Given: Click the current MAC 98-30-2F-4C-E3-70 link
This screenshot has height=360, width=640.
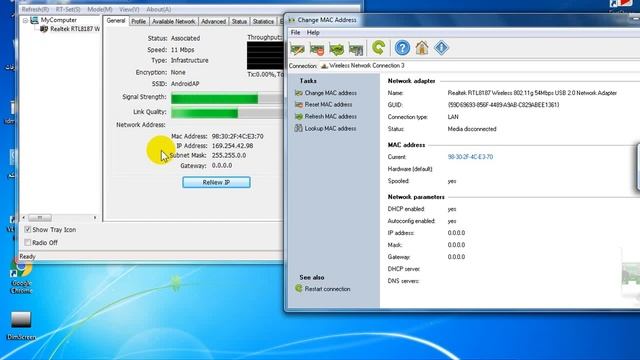Looking at the screenshot, I should (x=470, y=157).
